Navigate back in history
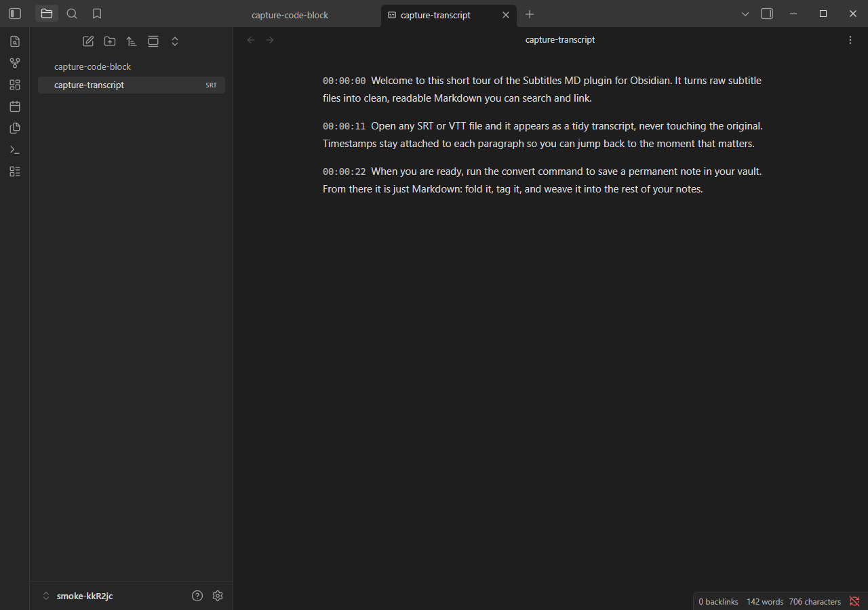The image size is (868, 610). coord(251,40)
